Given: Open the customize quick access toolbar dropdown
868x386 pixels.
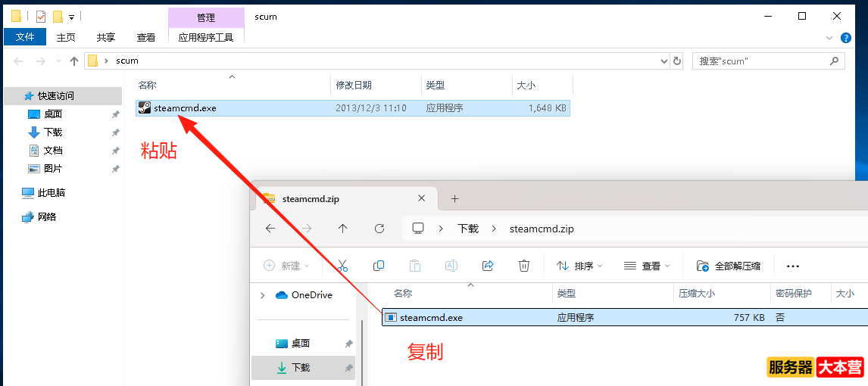Looking at the screenshot, I should 71,17.
